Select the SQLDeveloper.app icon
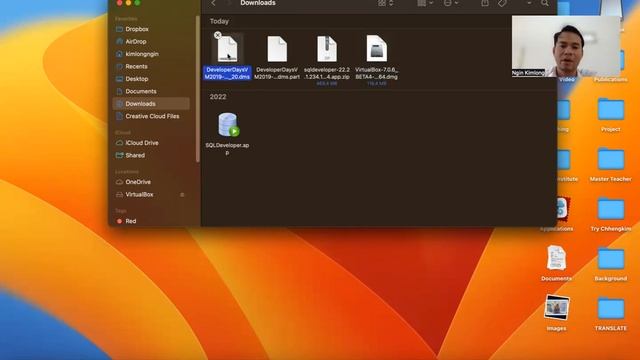 coord(228,125)
